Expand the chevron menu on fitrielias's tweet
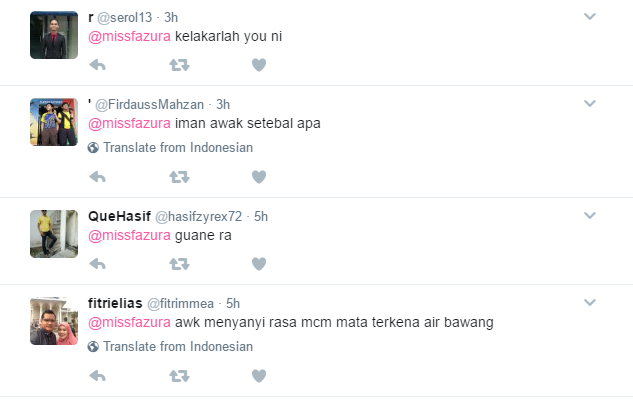The height and width of the screenshot is (401, 633). point(590,302)
